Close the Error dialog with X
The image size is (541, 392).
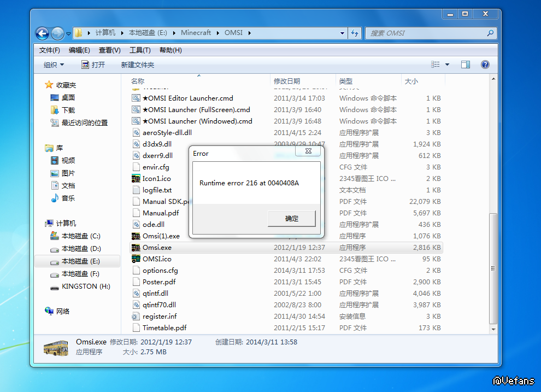(x=308, y=151)
